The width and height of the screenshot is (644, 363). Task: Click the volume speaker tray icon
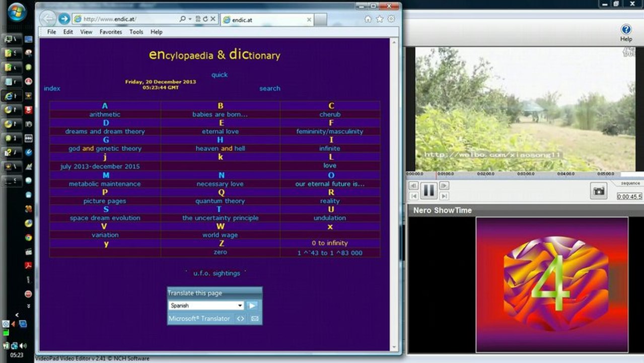(22, 346)
